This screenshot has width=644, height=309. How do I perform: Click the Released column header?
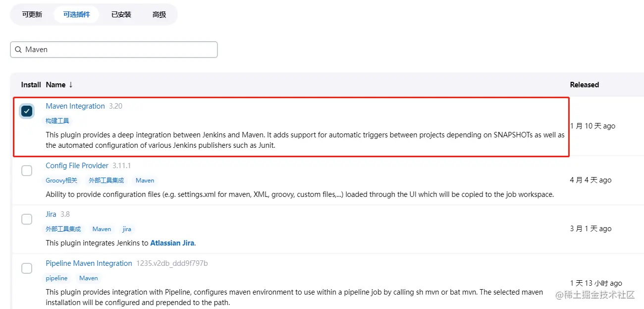(584, 85)
